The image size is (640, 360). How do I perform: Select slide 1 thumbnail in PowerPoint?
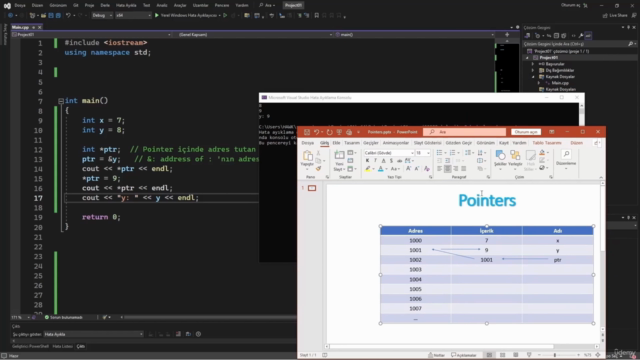312,188
